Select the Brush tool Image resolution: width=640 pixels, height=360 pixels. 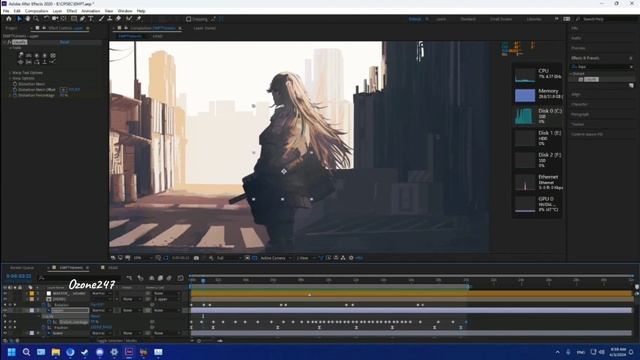pyautogui.click(x=101, y=19)
